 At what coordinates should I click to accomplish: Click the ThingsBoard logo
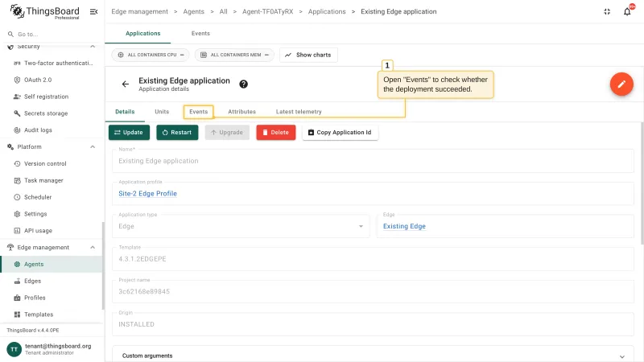pos(44,11)
